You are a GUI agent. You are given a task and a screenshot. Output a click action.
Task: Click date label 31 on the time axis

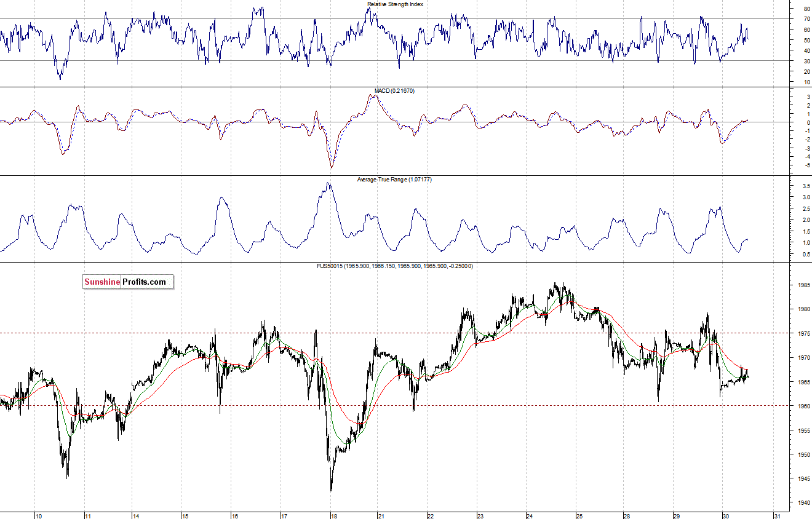[x=778, y=516]
